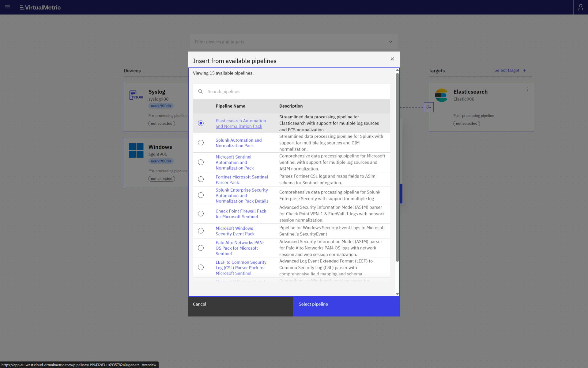Click the Syslog device icon
This screenshot has width=588, height=368.
point(136,95)
